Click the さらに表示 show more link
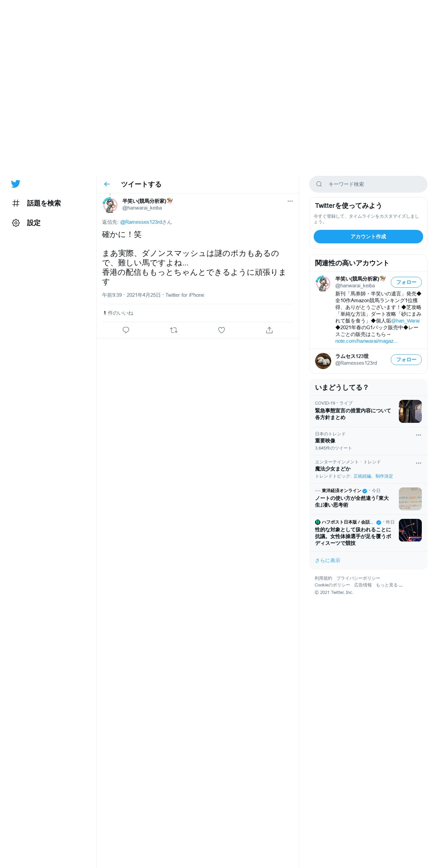This screenshot has width=434, height=868. pyautogui.click(x=328, y=560)
